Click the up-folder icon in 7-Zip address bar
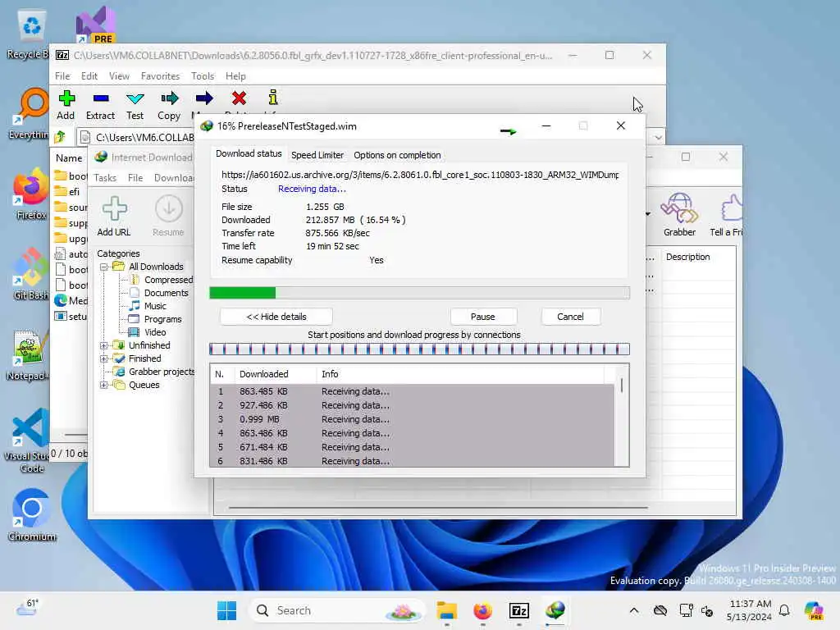The height and width of the screenshot is (630, 840). click(x=60, y=137)
